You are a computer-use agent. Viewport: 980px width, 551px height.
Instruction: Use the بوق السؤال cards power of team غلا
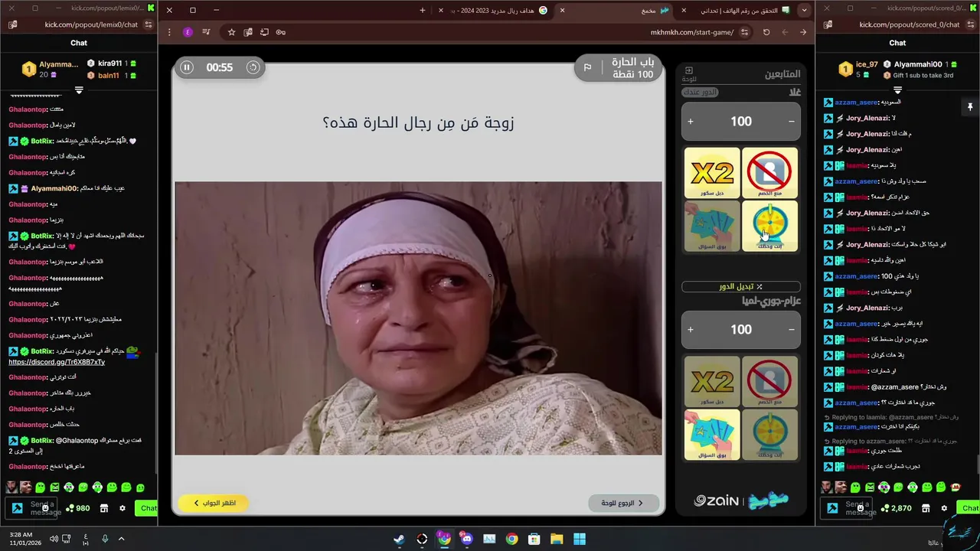[x=712, y=227]
